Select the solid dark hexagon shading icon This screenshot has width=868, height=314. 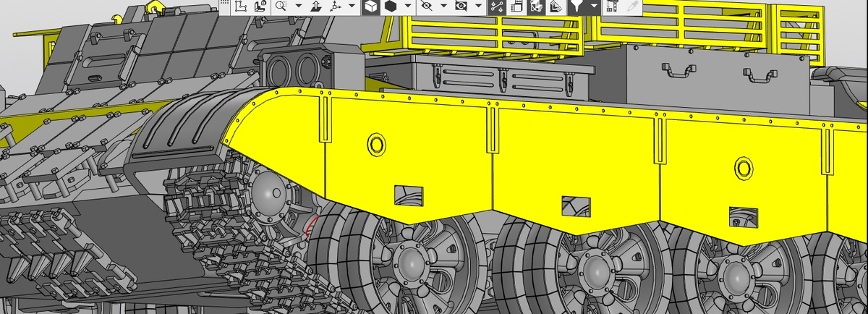(x=391, y=7)
